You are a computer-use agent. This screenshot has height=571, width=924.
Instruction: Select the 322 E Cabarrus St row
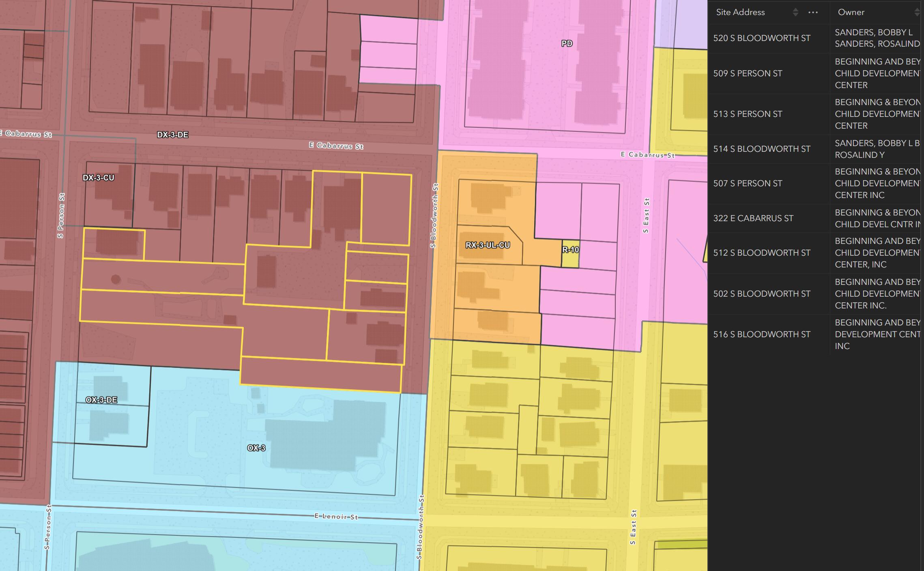coord(753,218)
